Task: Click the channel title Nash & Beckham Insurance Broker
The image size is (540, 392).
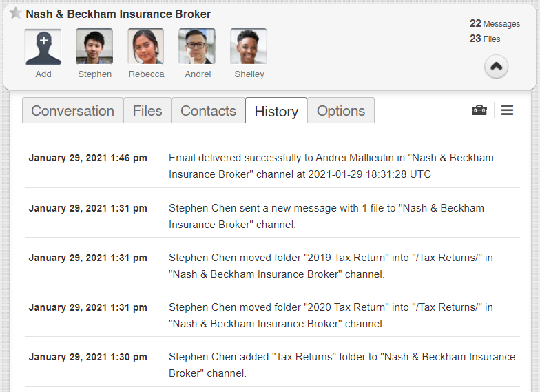Action: click(118, 14)
